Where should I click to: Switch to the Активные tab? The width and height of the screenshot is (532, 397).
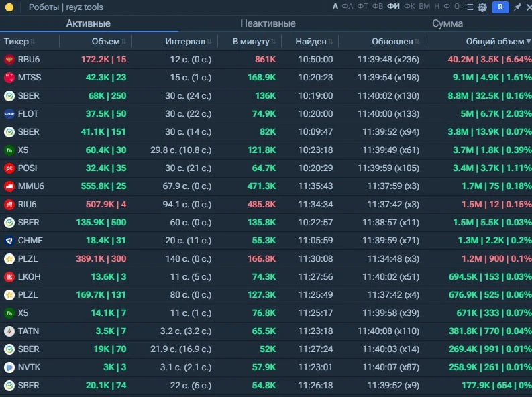[x=88, y=23]
